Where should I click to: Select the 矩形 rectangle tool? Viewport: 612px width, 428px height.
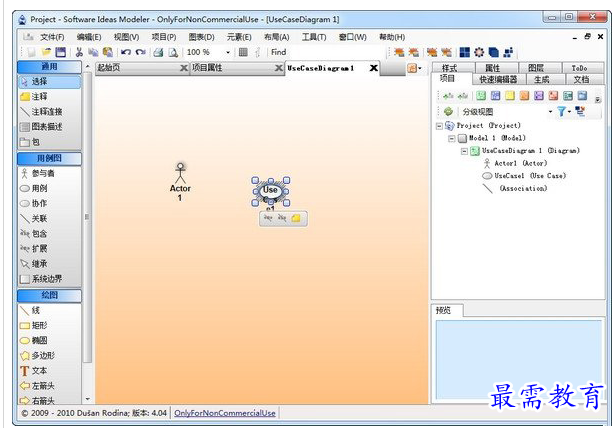pyautogui.click(x=50, y=325)
